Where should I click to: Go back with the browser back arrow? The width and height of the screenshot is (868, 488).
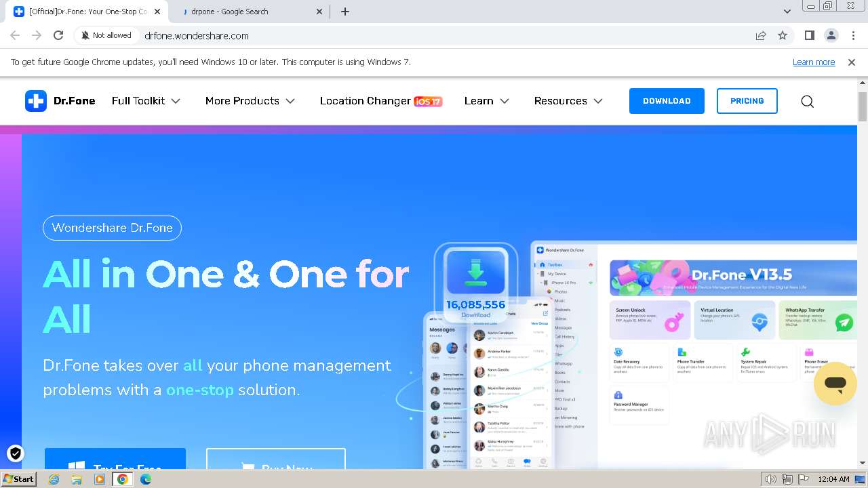[x=15, y=35]
